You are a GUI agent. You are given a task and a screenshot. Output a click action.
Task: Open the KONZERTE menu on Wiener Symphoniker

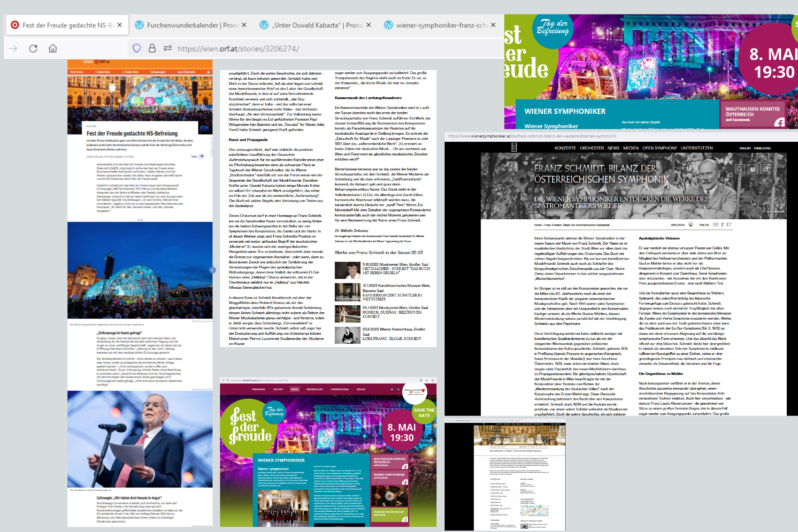tap(565, 148)
